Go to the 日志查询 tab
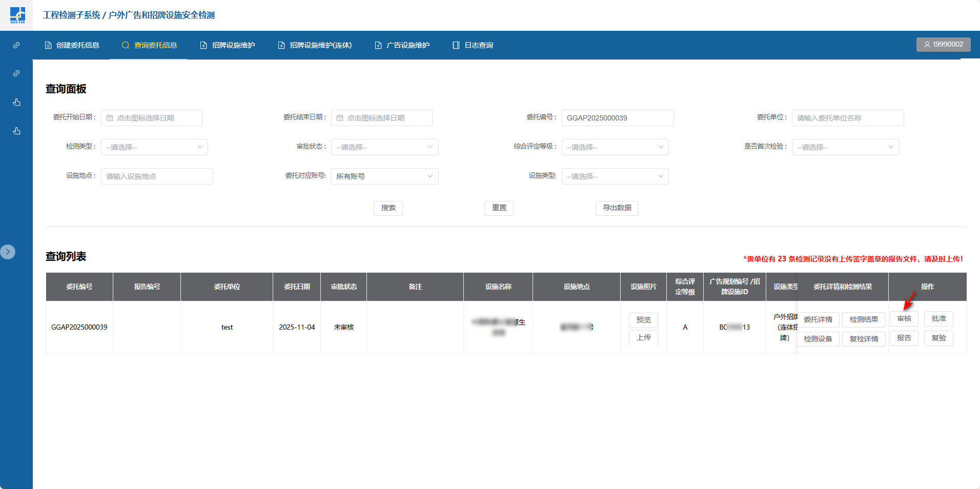 (473, 45)
